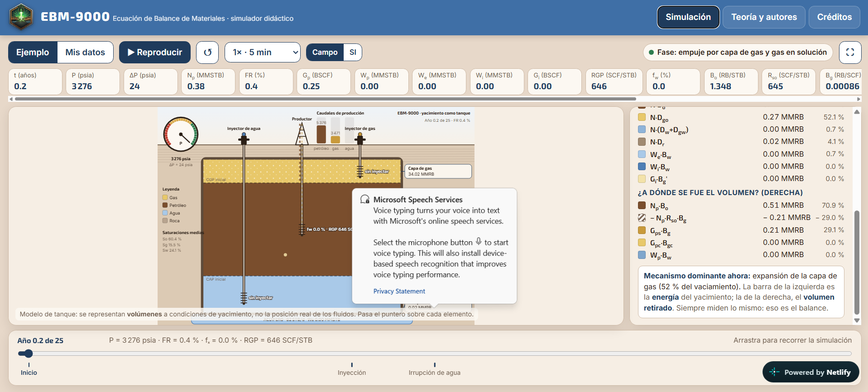Click the reset circular arrow icon
Viewport: 868px width, 392px height.
click(207, 53)
